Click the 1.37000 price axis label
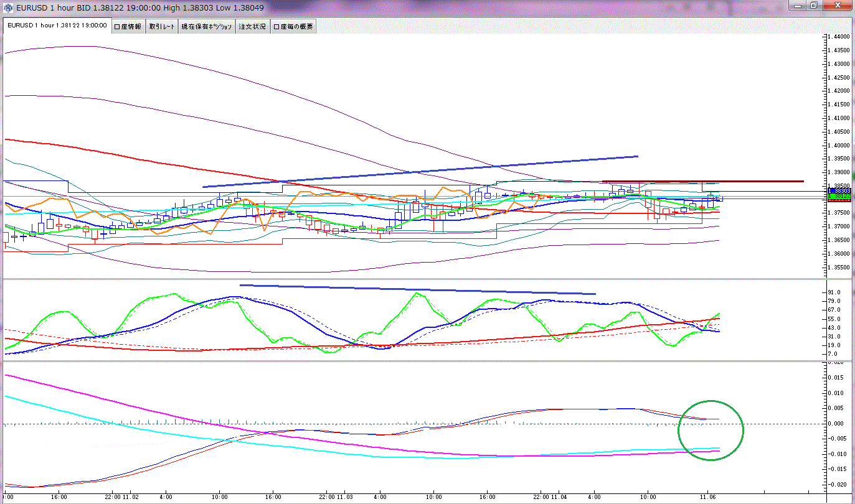The height and width of the screenshot is (504, 855). coord(838,226)
